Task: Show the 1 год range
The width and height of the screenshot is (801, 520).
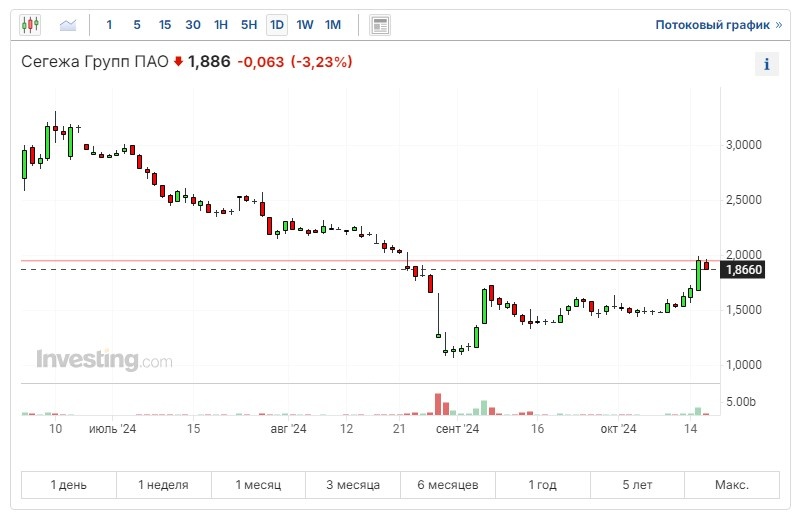Action: 543,485
